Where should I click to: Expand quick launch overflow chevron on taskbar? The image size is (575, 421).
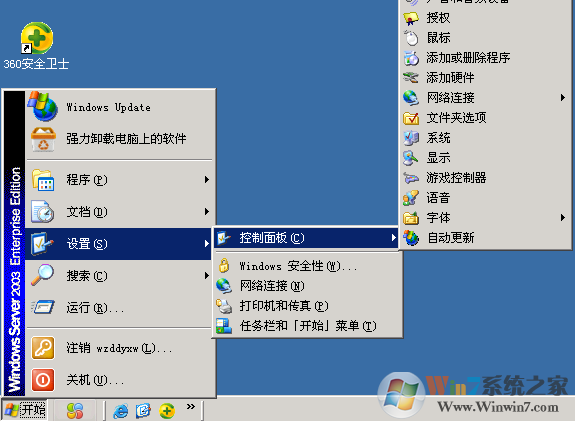[x=191, y=406]
